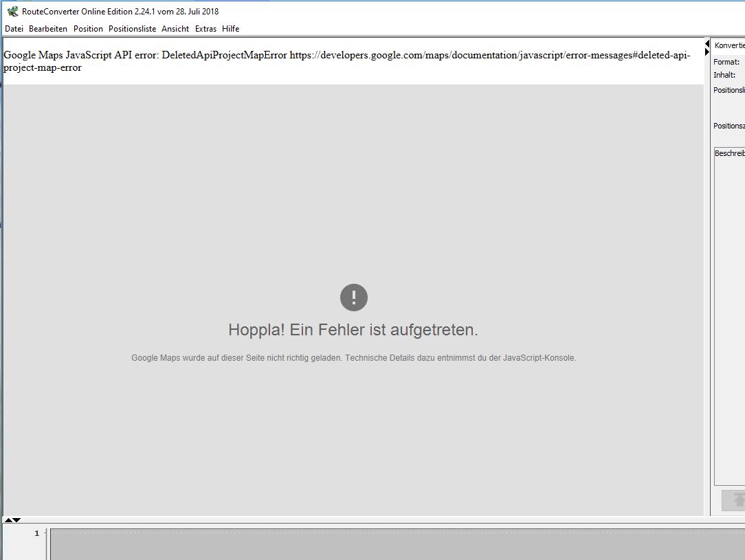
Task: Open the Extras menu
Action: tap(205, 29)
